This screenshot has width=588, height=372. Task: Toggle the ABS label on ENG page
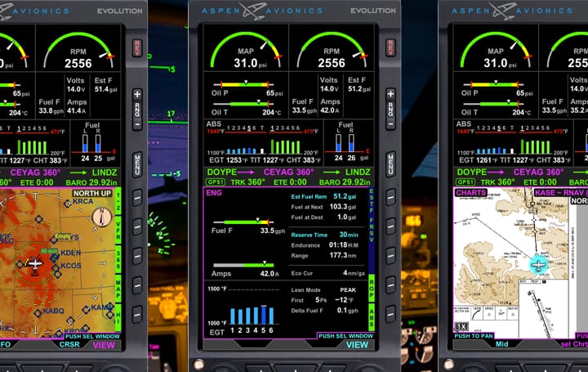[x=372, y=317]
